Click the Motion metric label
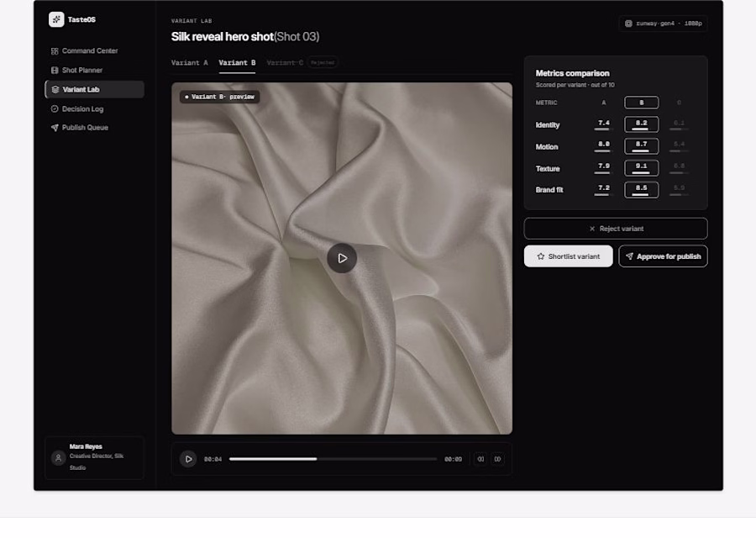756x538 pixels. pos(547,146)
